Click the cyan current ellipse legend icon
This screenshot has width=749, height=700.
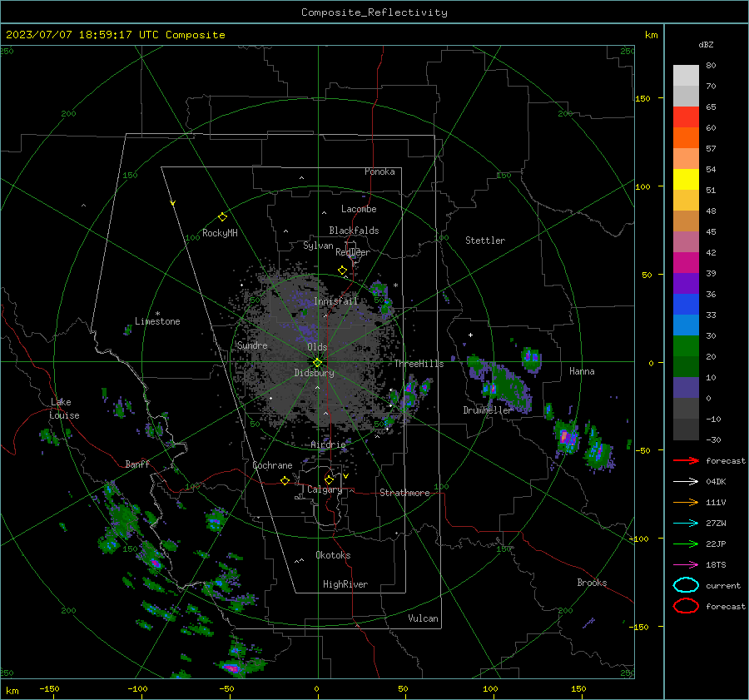686,585
